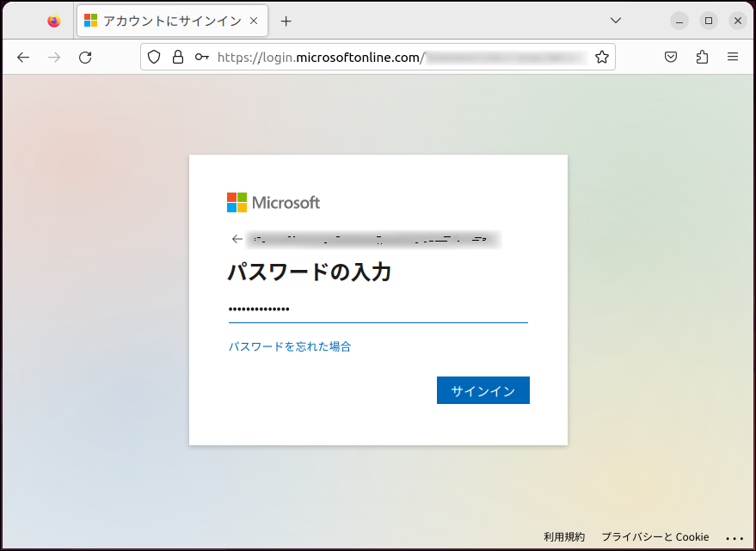The image size is (756, 551).
Task: Open the Extensions puzzle icon
Action: (702, 58)
